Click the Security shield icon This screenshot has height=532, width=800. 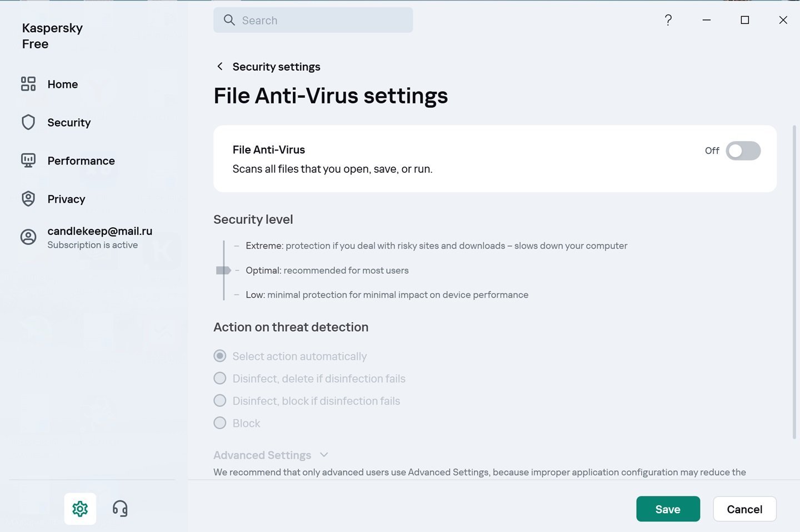pyautogui.click(x=28, y=122)
